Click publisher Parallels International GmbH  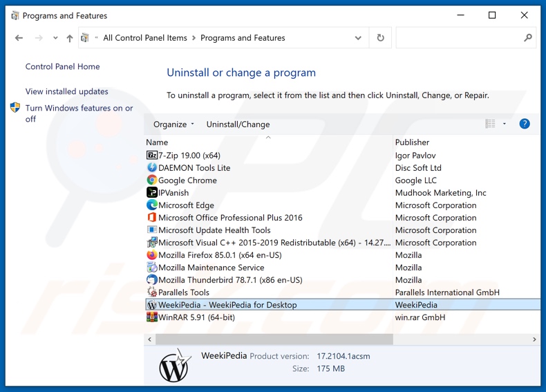(447, 292)
